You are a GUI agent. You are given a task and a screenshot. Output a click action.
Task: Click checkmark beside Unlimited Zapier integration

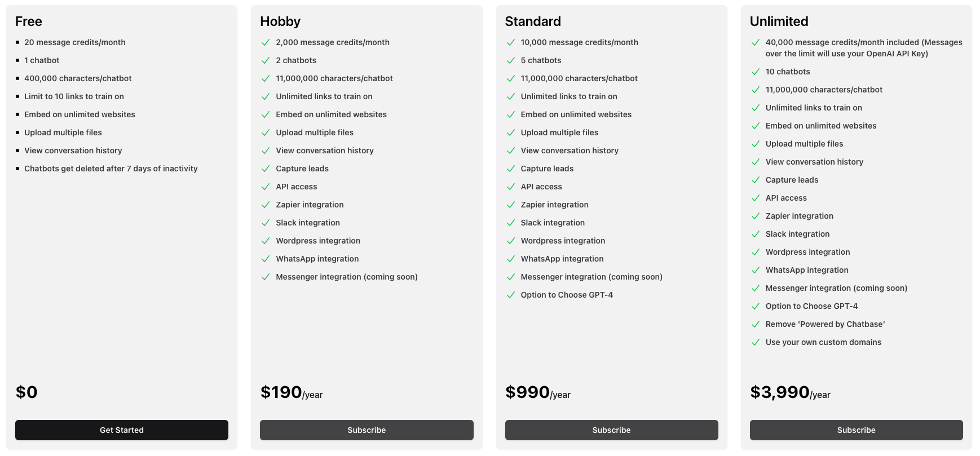click(x=756, y=216)
